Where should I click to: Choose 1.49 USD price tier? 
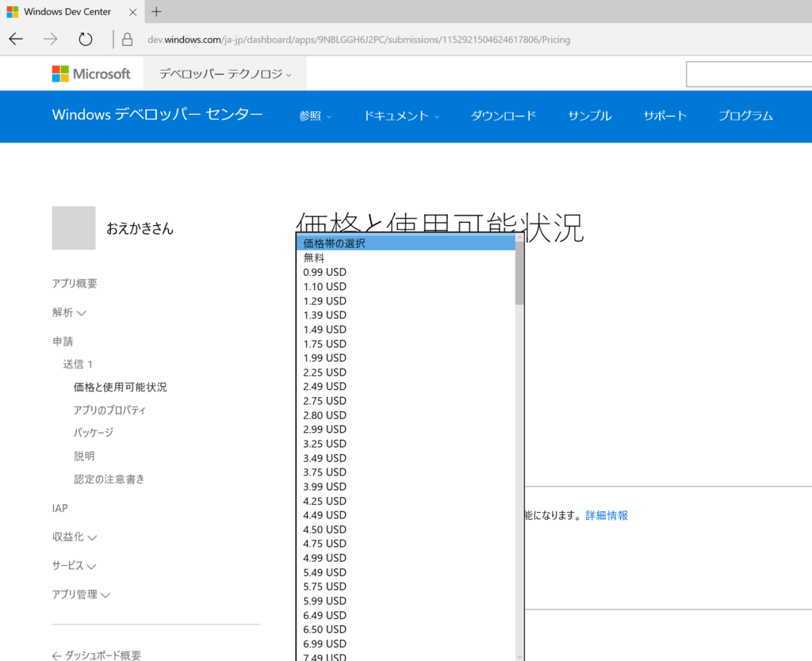point(406,329)
